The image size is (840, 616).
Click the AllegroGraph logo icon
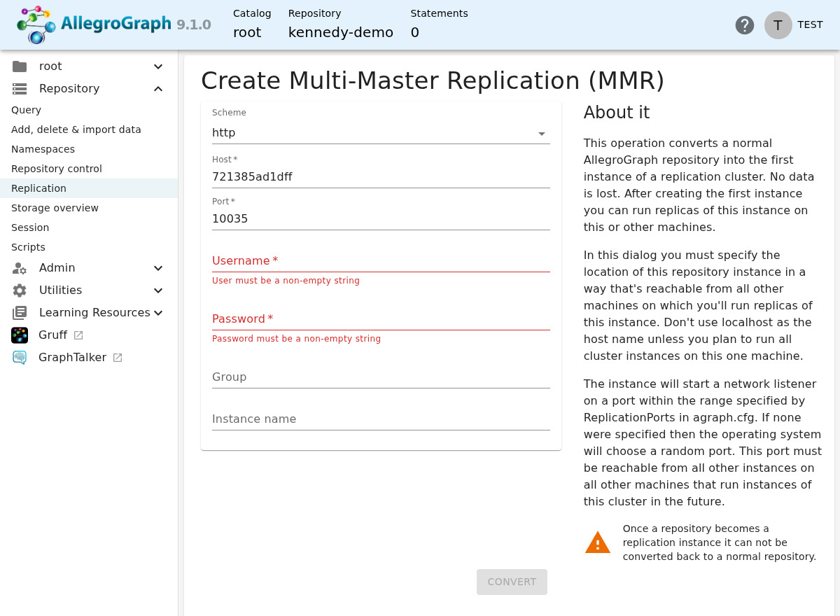pyautogui.click(x=36, y=25)
